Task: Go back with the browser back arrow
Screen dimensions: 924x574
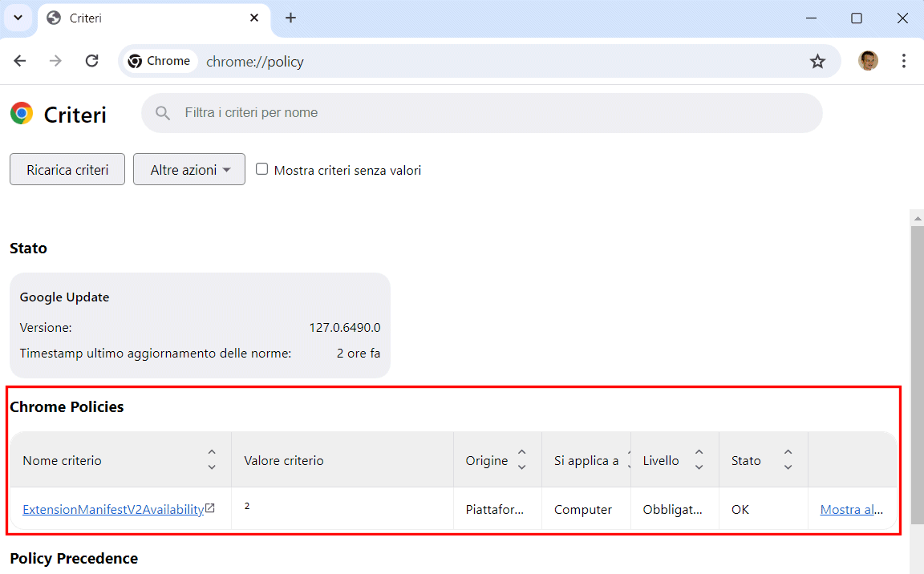Action: [x=20, y=61]
